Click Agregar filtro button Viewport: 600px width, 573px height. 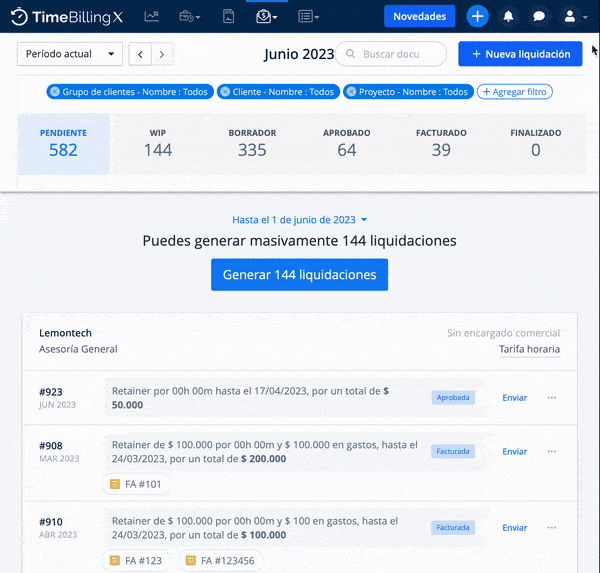tap(515, 92)
